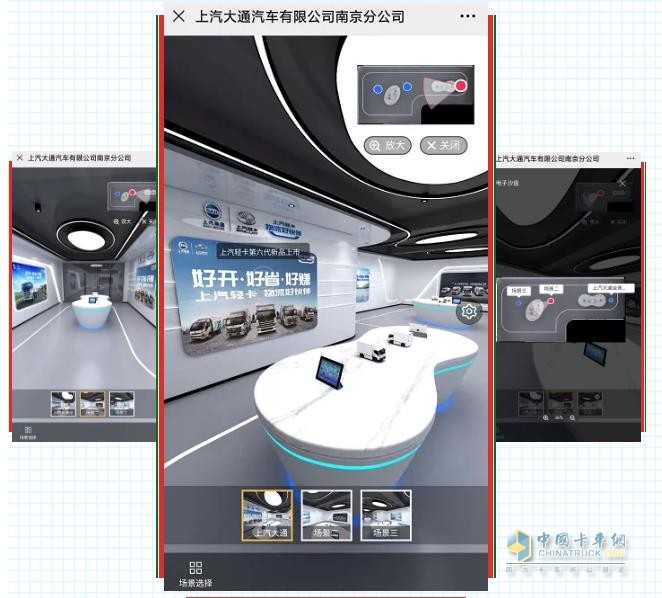The width and height of the screenshot is (662, 598).
Task: Select red hotspot on left screenshot minimap
Action: point(132,193)
